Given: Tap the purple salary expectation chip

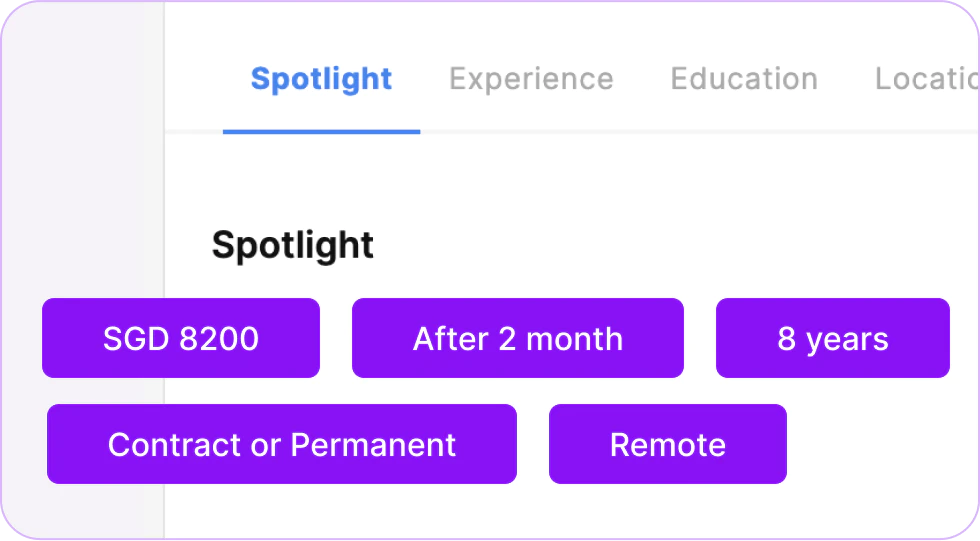Looking at the screenshot, I should (181, 338).
